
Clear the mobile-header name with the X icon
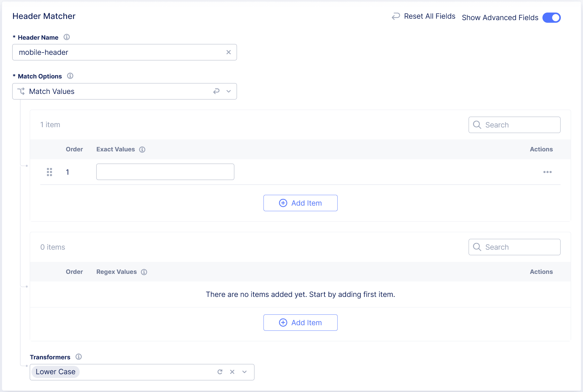[229, 52]
